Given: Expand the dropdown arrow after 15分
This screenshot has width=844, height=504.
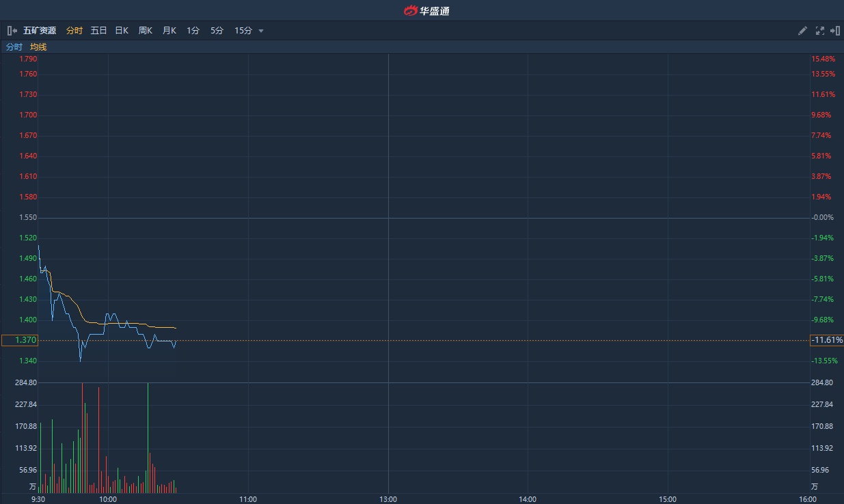Looking at the screenshot, I should (261, 31).
